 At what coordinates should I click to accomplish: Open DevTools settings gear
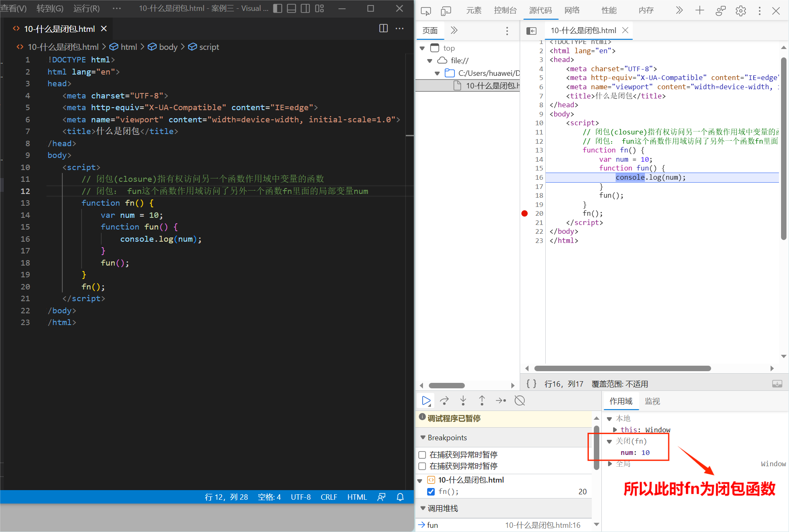coord(740,11)
